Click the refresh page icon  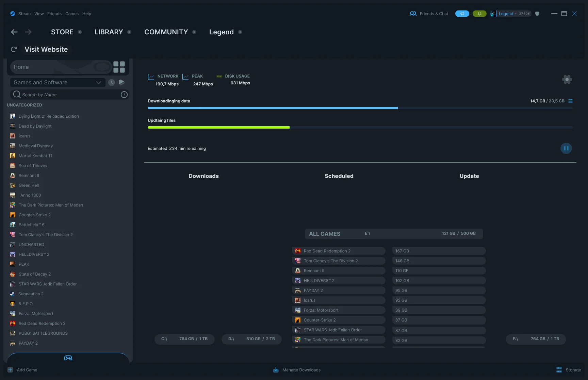pyautogui.click(x=14, y=49)
